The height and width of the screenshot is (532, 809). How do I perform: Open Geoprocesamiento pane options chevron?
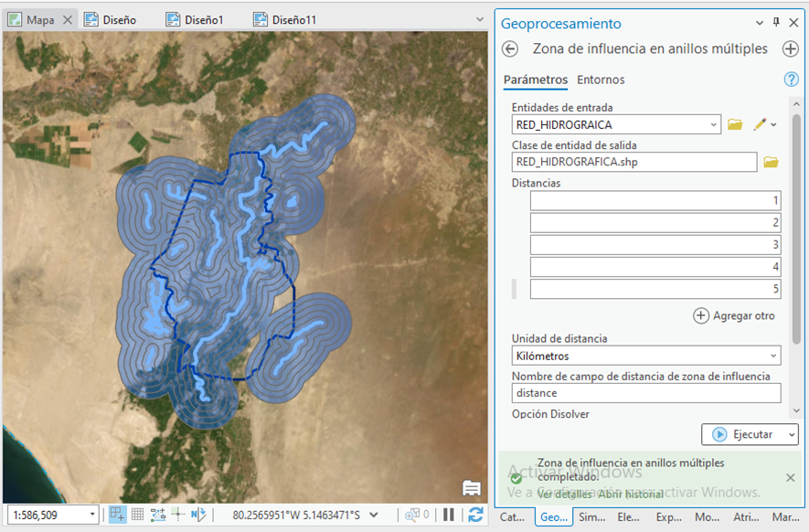click(760, 23)
